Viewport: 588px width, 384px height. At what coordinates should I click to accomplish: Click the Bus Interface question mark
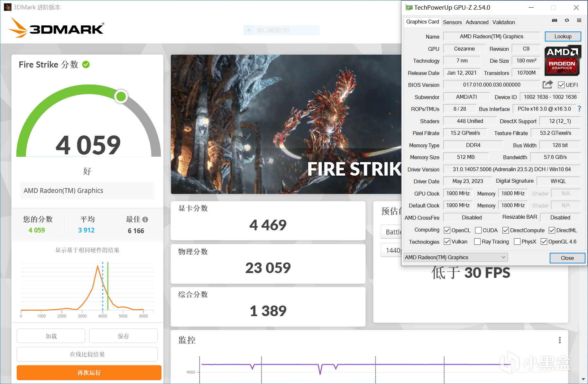point(579,109)
